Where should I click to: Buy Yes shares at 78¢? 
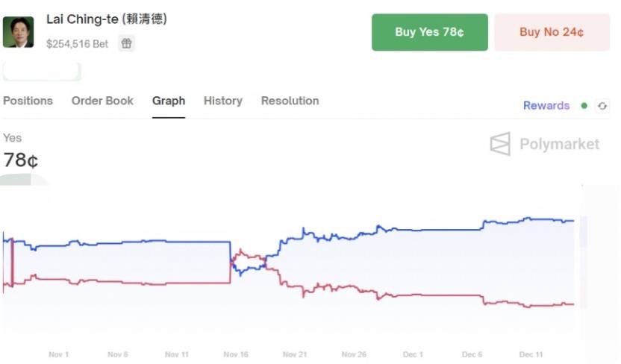coord(430,32)
